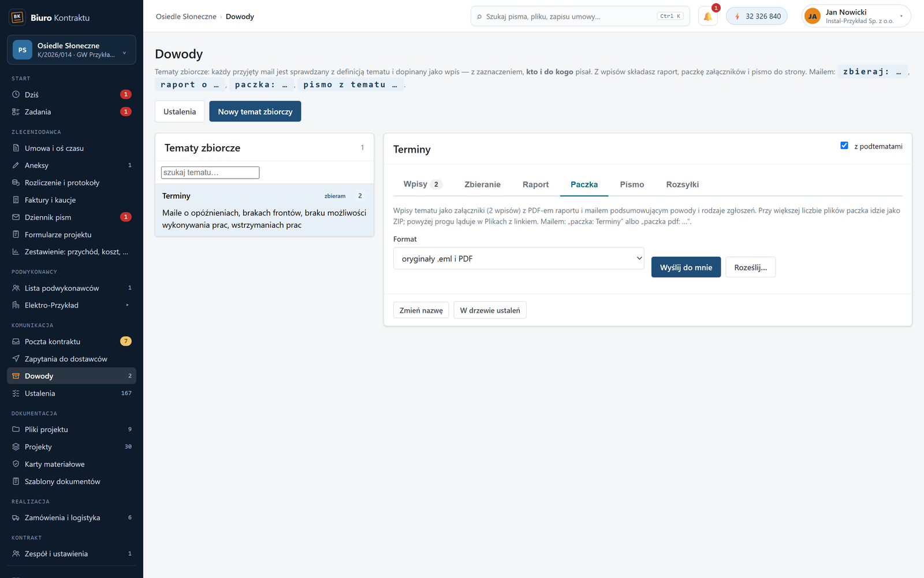Click the Aneksy pencil icon
The width and height of the screenshot is (924, 578).
[16, 165]
